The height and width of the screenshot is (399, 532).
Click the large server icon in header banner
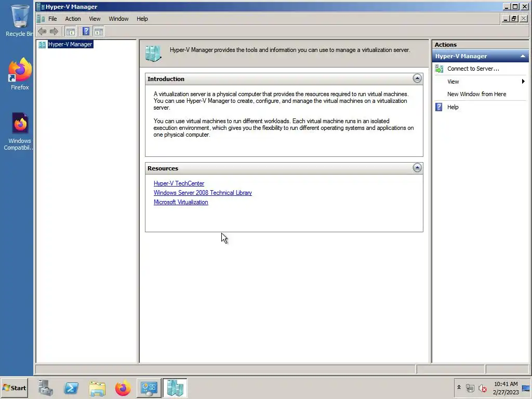point(153,54)
